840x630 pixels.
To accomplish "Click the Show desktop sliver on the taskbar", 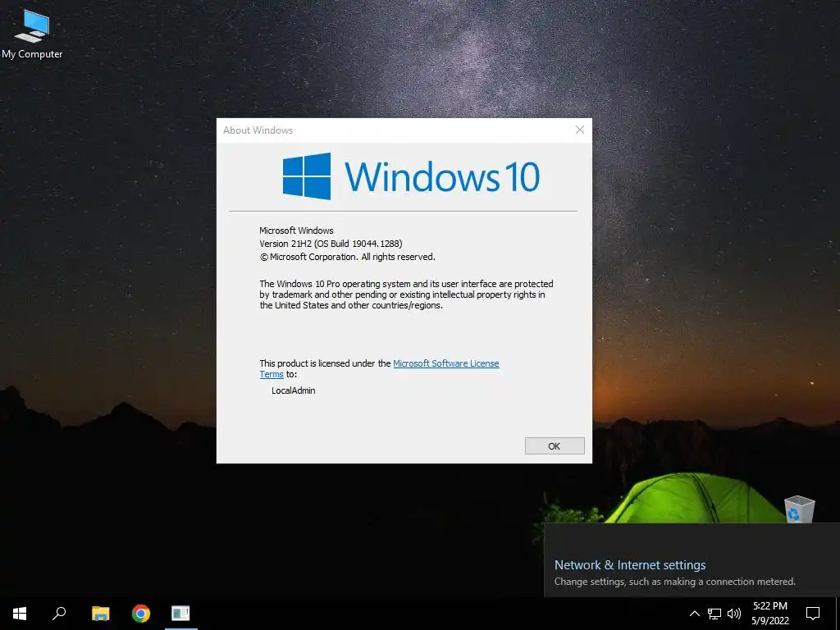I will (838, 614).
